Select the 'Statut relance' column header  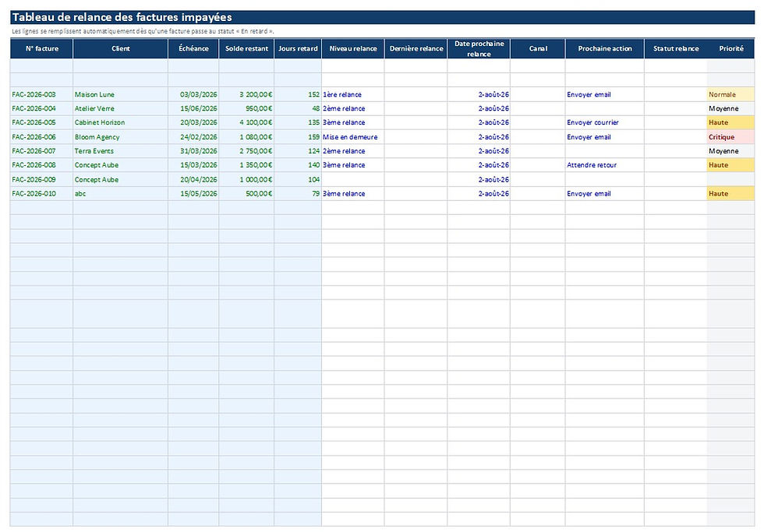click(676, 48)
